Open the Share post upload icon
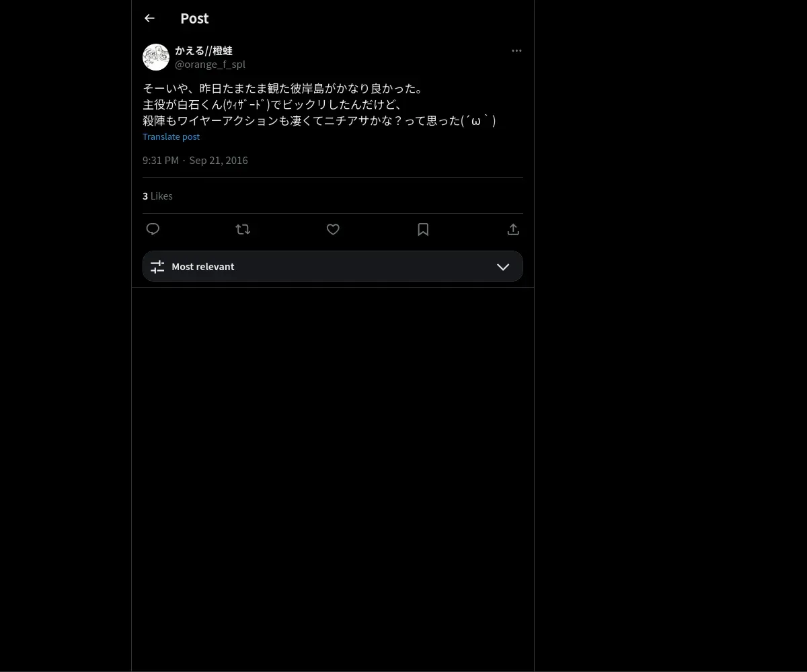807x672 pixels. pyautogui.click(x=513, y=229)
